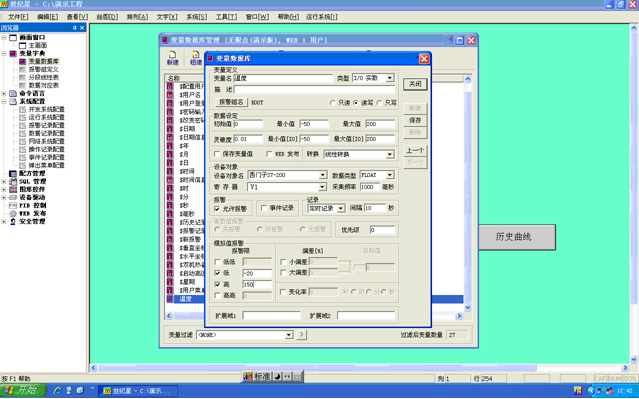This screenshot has height=399, width=639.
Task: Click the 安全管理 icon
Action: 13,221
